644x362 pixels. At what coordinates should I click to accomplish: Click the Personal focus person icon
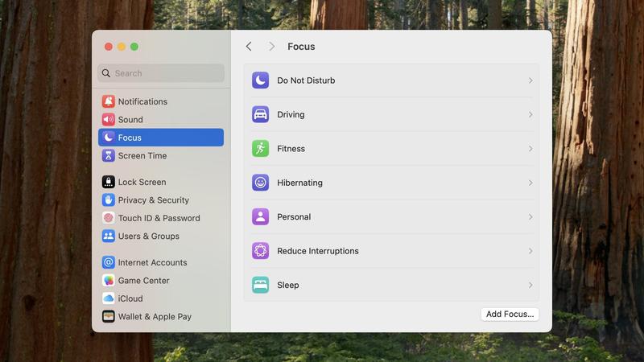click(x=260, y=216)
